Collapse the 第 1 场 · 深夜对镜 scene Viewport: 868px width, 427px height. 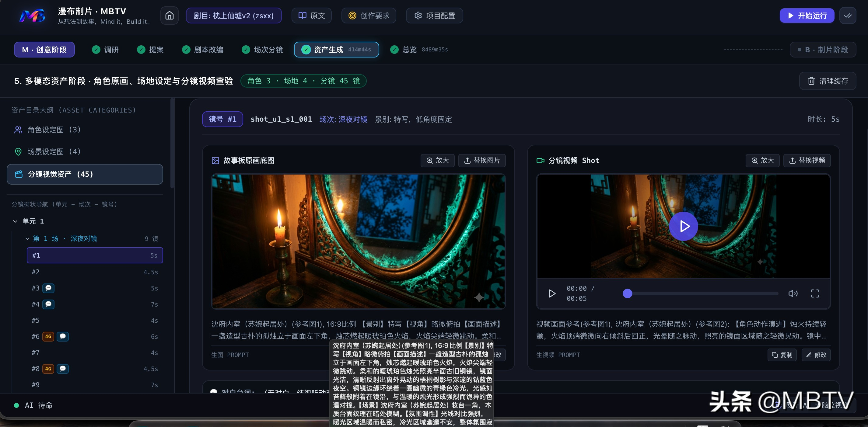pos(28,238)
